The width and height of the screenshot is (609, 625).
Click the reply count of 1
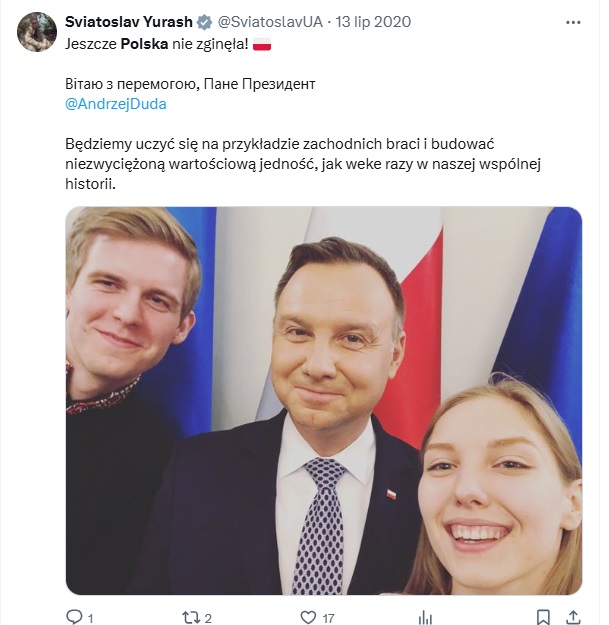pyautogui.click(x=90, y=619)
